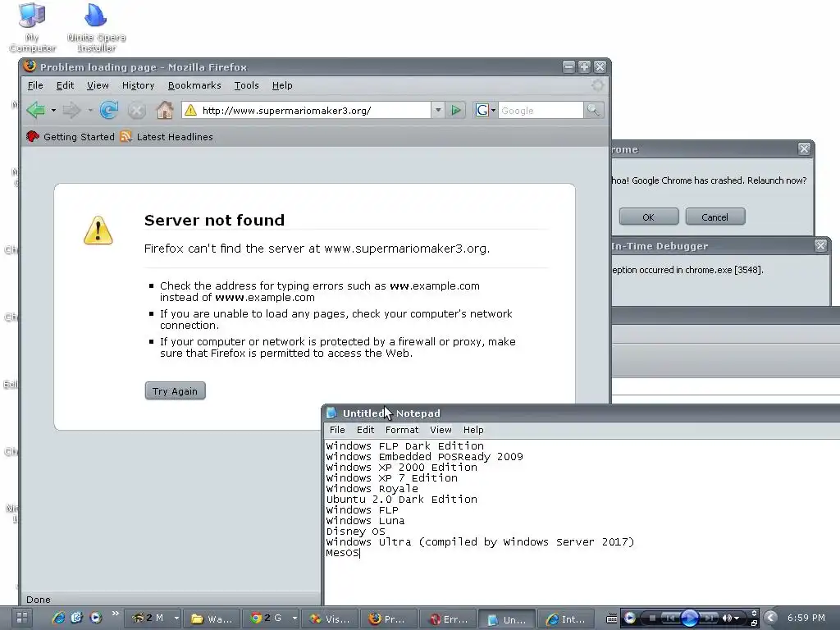Open Notepad File menu
This screenshot has height=630, width=840.
coord(337,430)
